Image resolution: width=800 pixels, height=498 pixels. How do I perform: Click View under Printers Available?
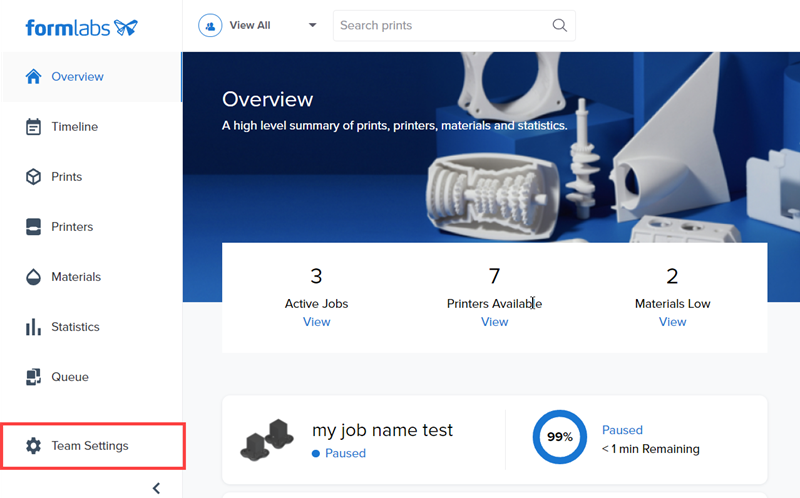(x=494, y=322)
